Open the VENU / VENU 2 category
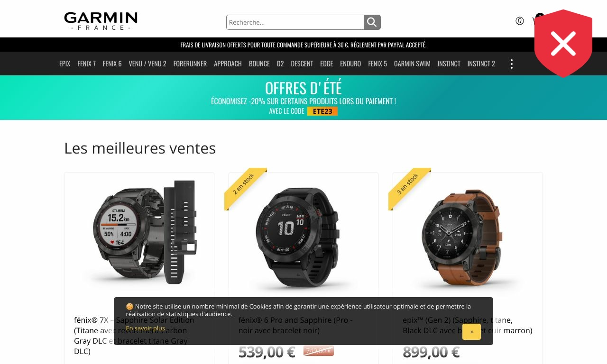 (147, 64)
